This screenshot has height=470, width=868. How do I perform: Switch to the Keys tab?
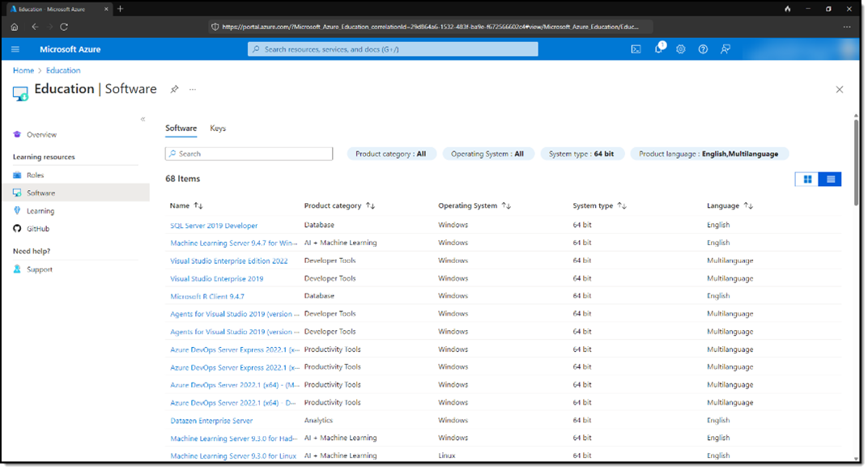218,129
